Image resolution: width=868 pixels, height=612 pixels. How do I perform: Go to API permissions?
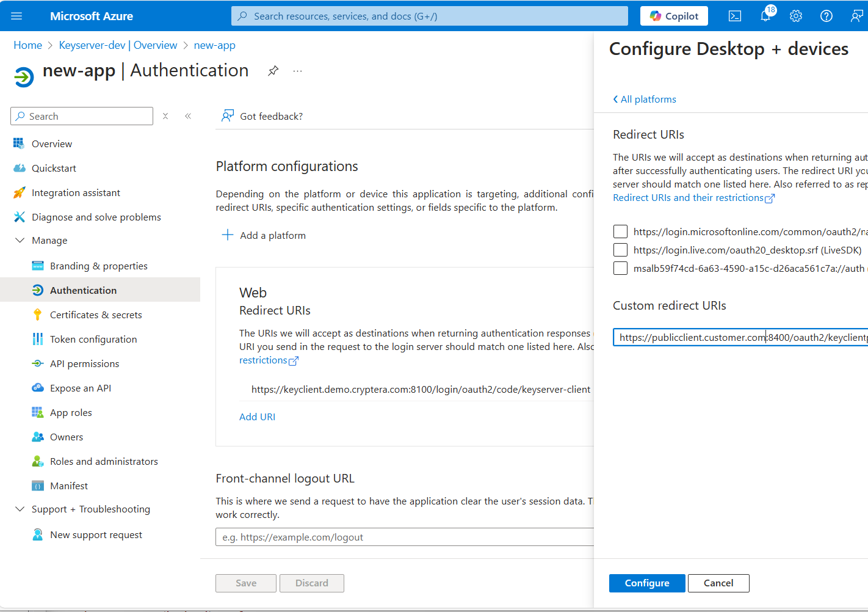coord(84,363)
